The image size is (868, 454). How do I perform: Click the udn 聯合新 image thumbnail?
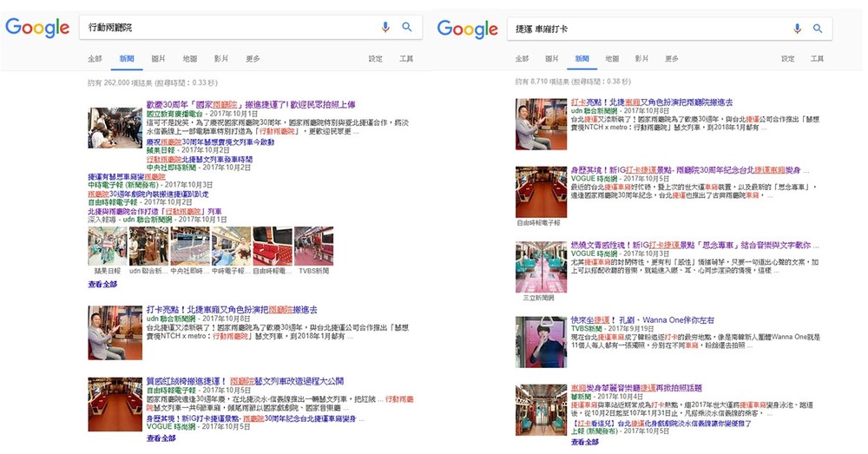[x=149, y=247]
